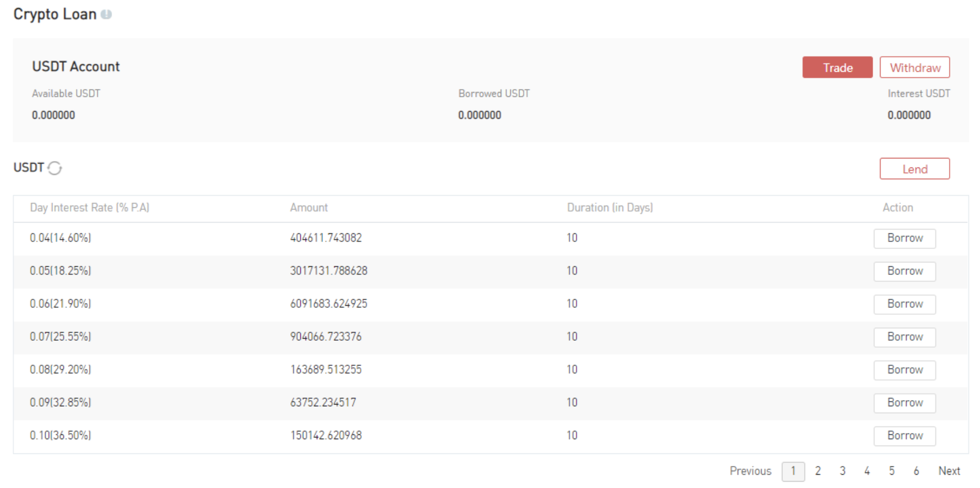Select amount 63752.234517
The image size is (980, 488).
323,403
